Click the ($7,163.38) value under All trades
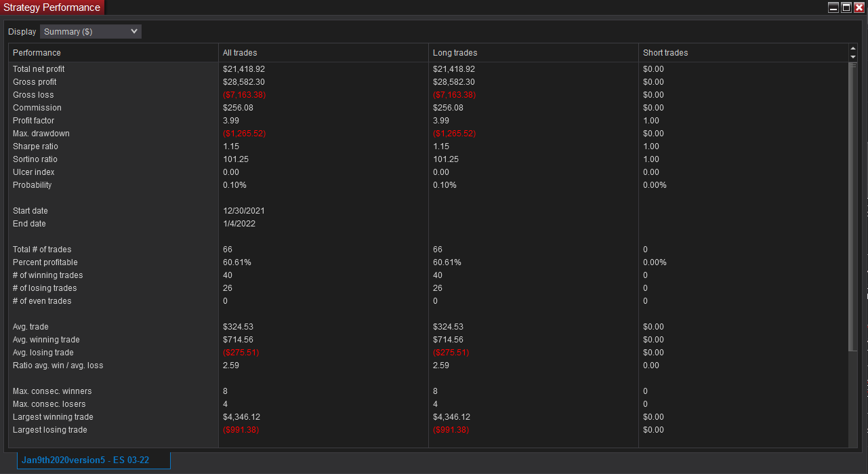 (244, 95)
